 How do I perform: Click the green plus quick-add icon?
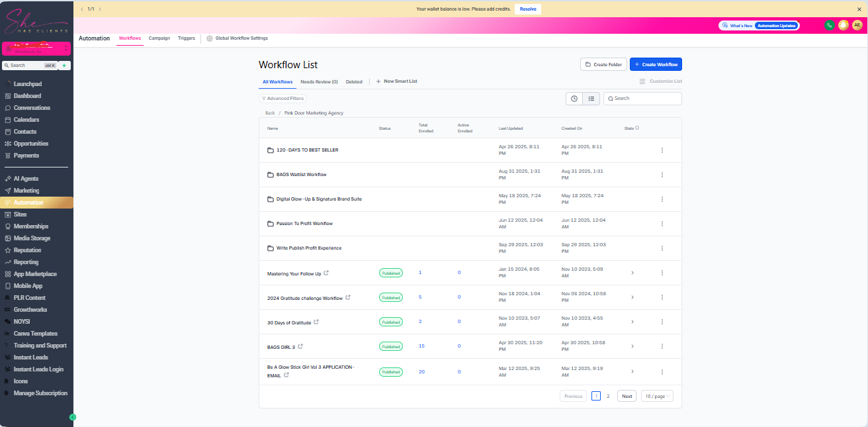coord(64,66)
